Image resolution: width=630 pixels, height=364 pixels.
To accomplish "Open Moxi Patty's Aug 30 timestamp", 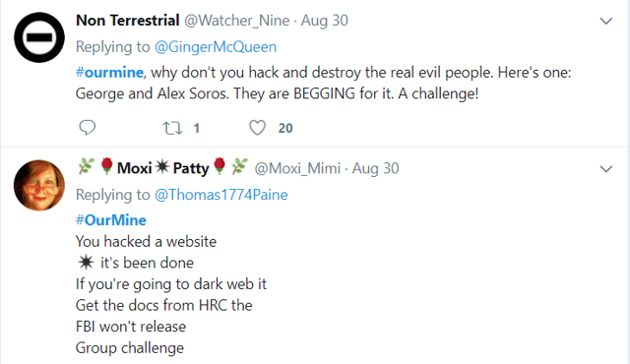I will [x=376, y=168].
